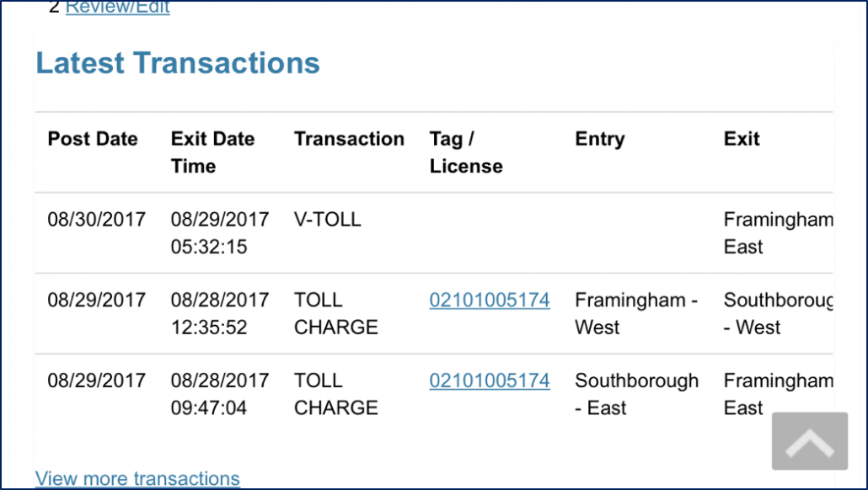868x490 pixels.
Task: Select the Southborough - East entry cell
Action: click(636, 394)
